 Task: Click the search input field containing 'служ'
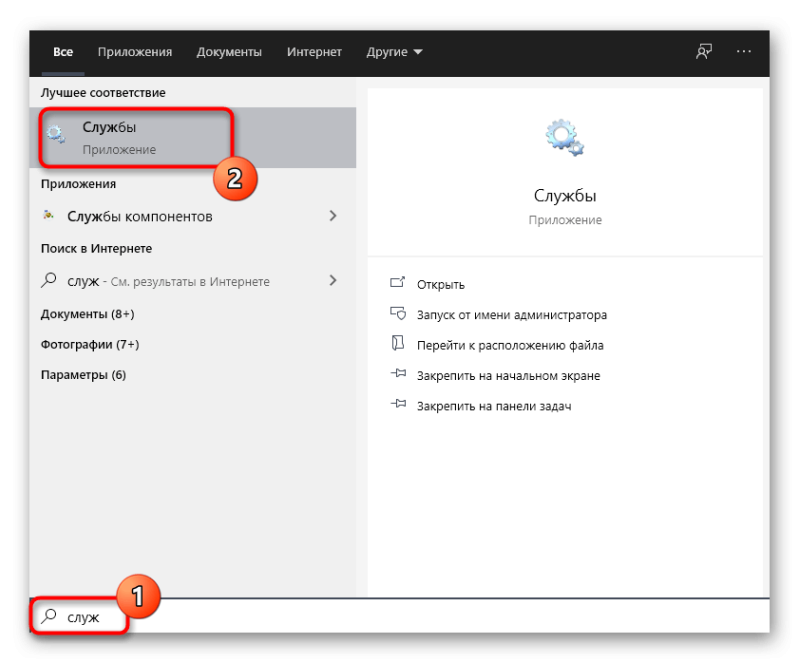point(399,616)
